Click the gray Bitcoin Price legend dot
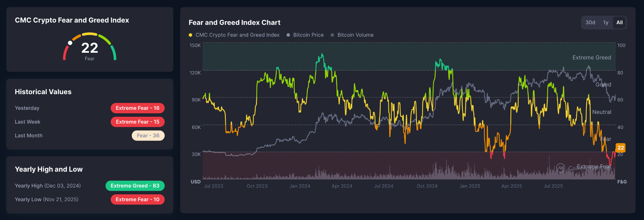Image resolution: width=644 pixels, height=220 pixels. coord(288,35)
